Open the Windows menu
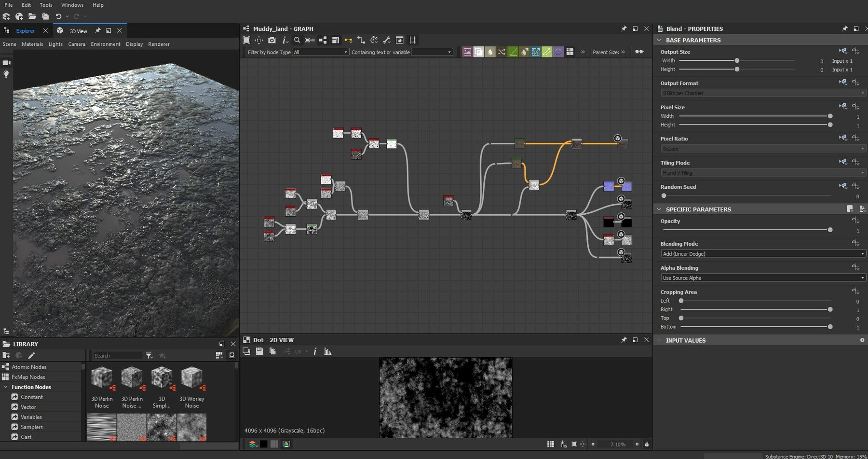Screen dimensions: 868x459 coord(72,5)
